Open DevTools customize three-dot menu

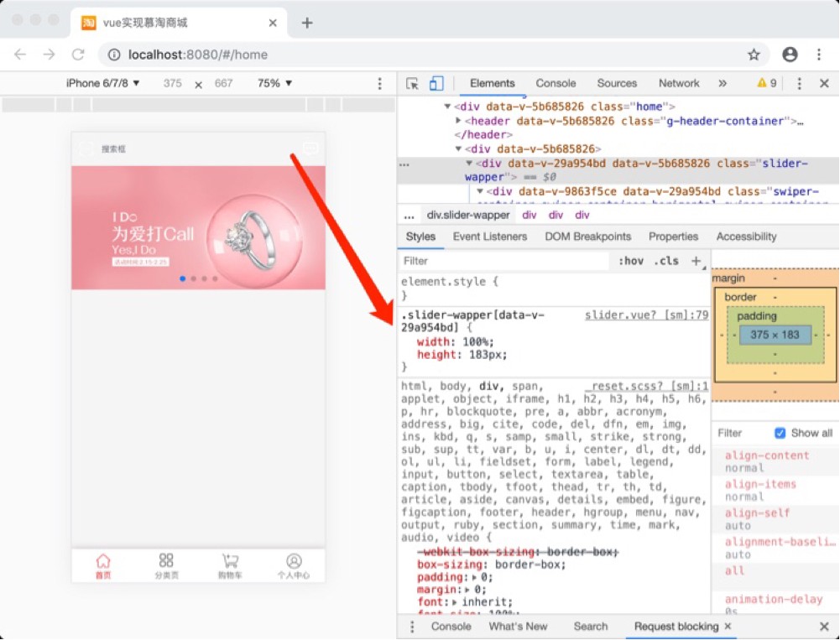click(x=799, y=84)
